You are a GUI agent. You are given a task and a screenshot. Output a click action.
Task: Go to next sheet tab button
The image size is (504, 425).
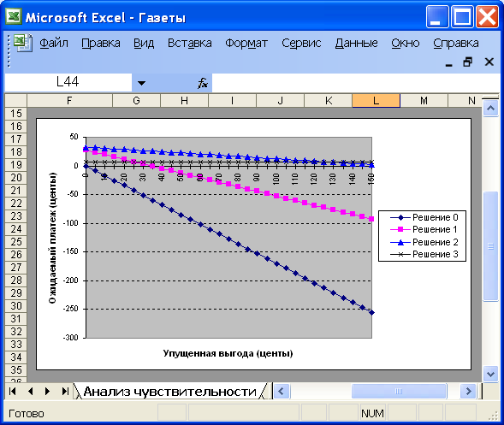[48, 392]
